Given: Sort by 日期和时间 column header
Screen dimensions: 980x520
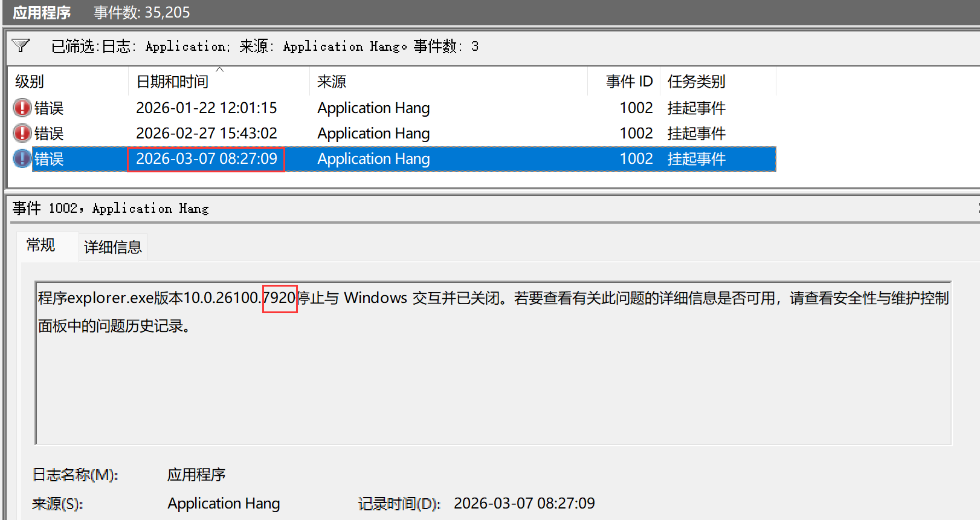Looking at the screenshot, I should [172, 82].
